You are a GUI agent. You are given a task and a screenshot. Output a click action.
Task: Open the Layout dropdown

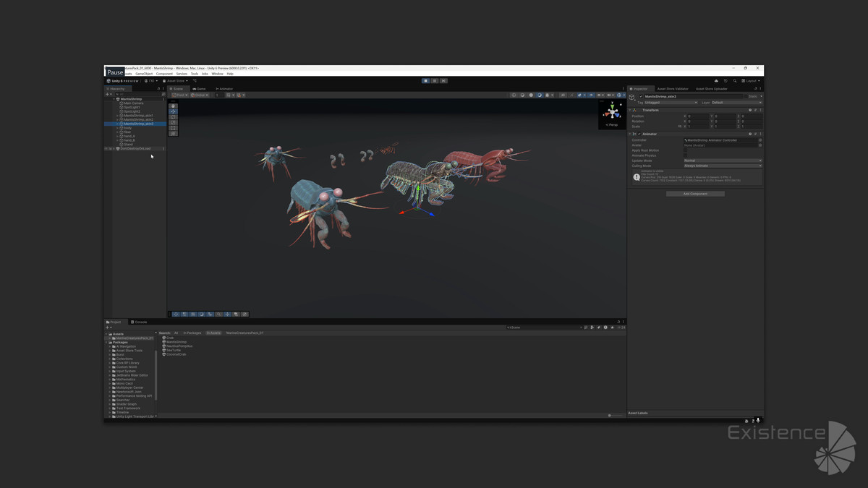coord(752,81)
